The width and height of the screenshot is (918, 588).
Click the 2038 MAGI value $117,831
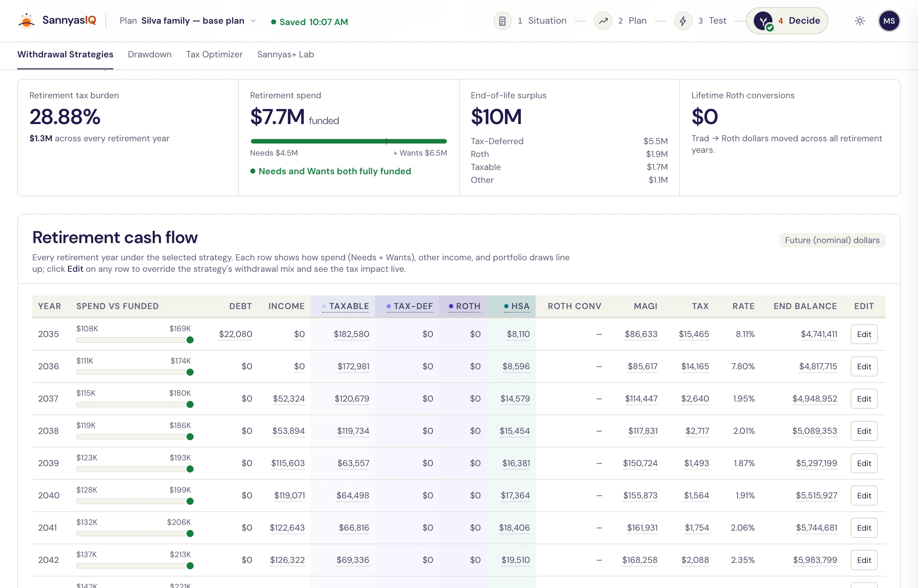643,431
